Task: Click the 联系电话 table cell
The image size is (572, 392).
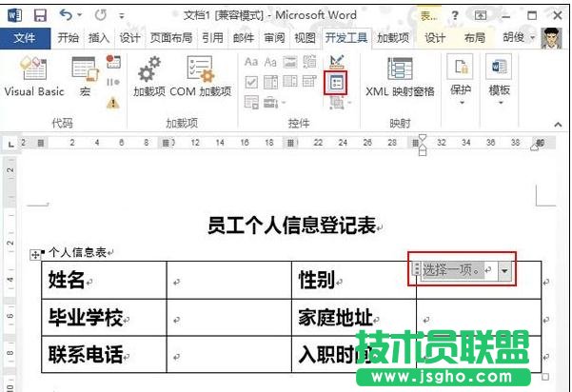Action: pyautogui.click(x=105, y=355)
